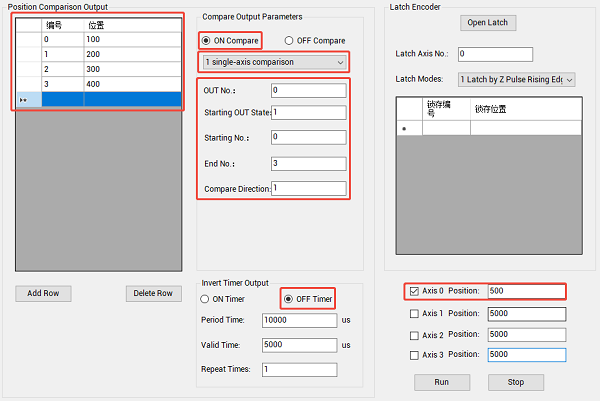Choose the ON Timer radio option
Image resolution: width=600 pixels, height=401 pixels.
207,298
